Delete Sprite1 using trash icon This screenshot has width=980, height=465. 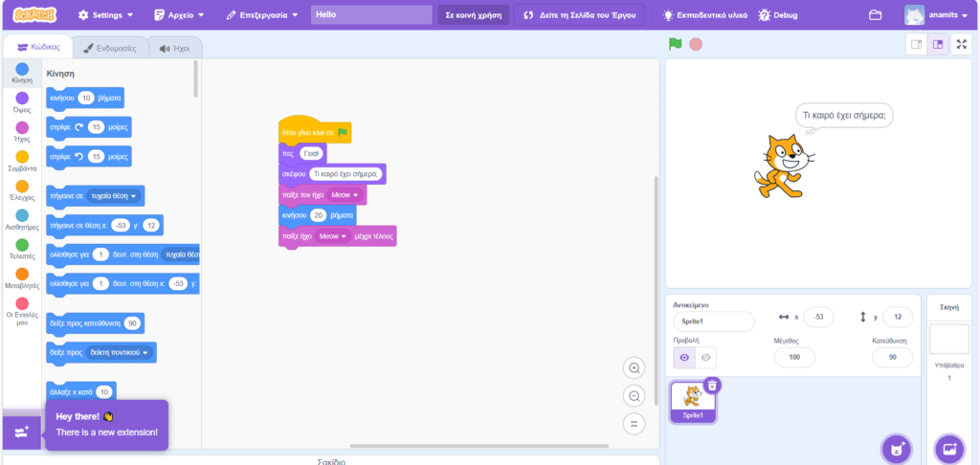[712, 385]
